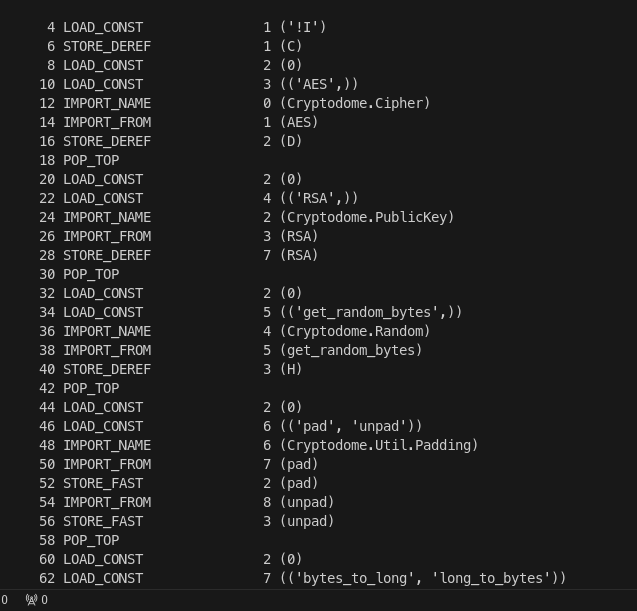Click IMPORT_FROM unpad line at offset 54

186,502
